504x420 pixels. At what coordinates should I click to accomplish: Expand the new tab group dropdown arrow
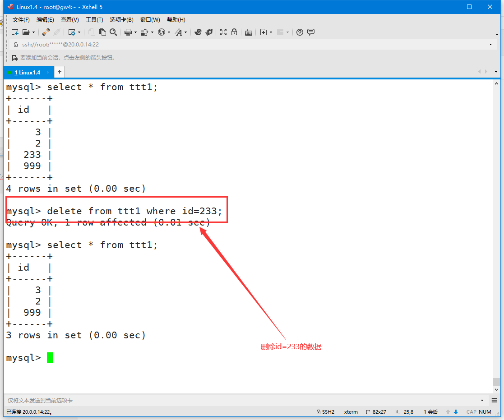(x=271, y=32)
